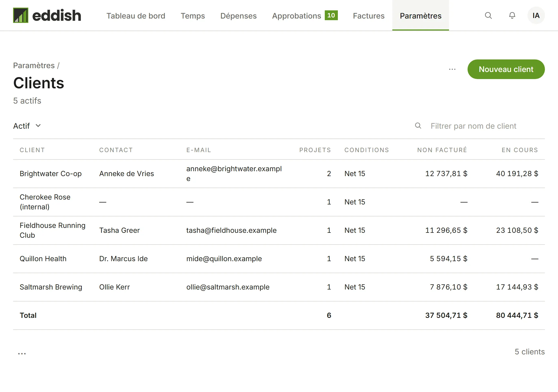The height and width of the screenshot is (392, 558).
Task: Select the Paramètres tab
Action: (x=420, y=16)
